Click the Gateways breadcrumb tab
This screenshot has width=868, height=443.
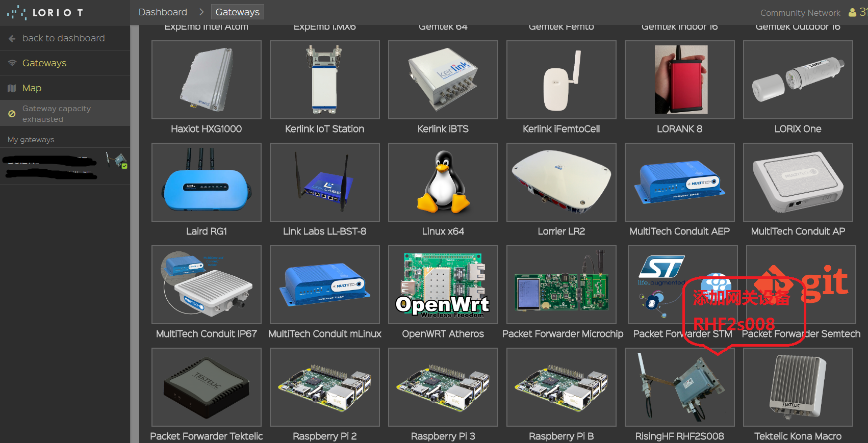[237, 12]
